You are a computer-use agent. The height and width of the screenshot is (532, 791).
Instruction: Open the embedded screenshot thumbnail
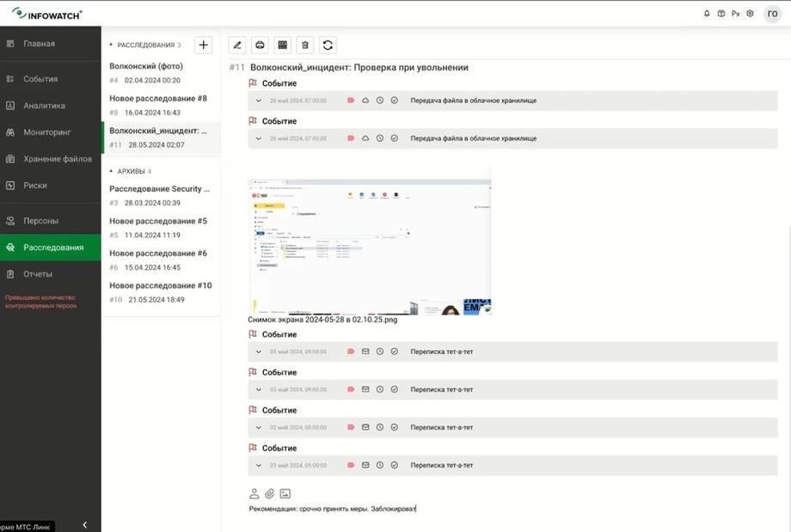369,247
